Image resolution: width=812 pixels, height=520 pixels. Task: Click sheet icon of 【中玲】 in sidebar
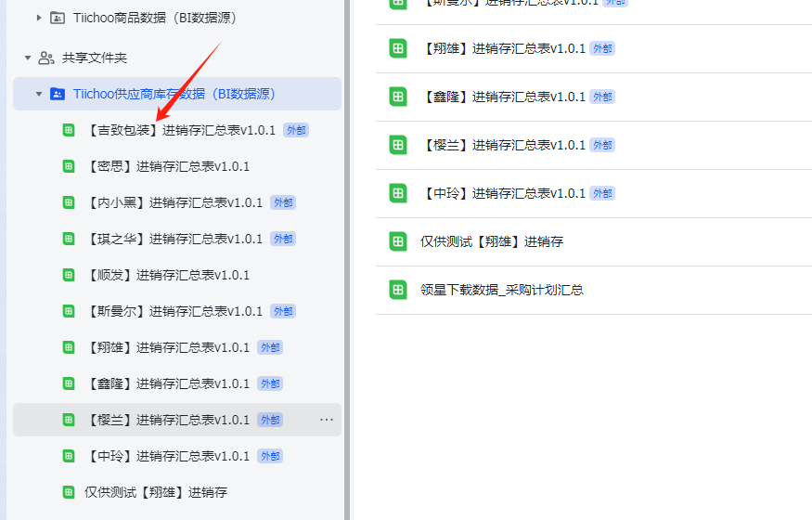[69, 456]
